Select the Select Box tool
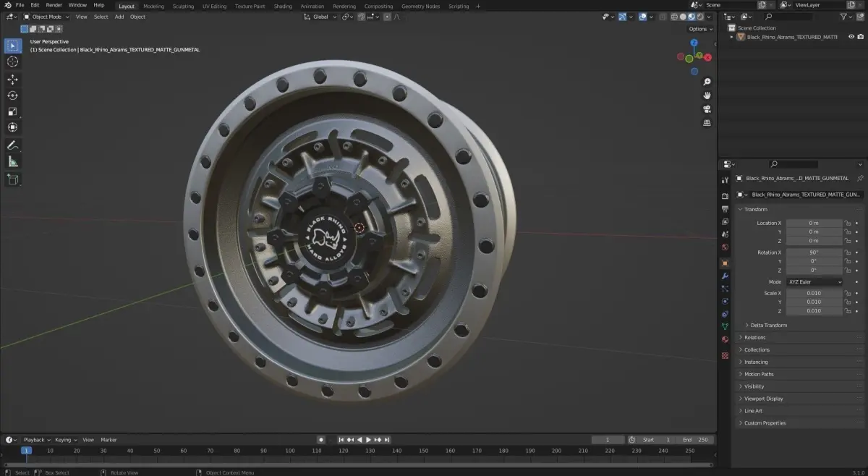 13,46
